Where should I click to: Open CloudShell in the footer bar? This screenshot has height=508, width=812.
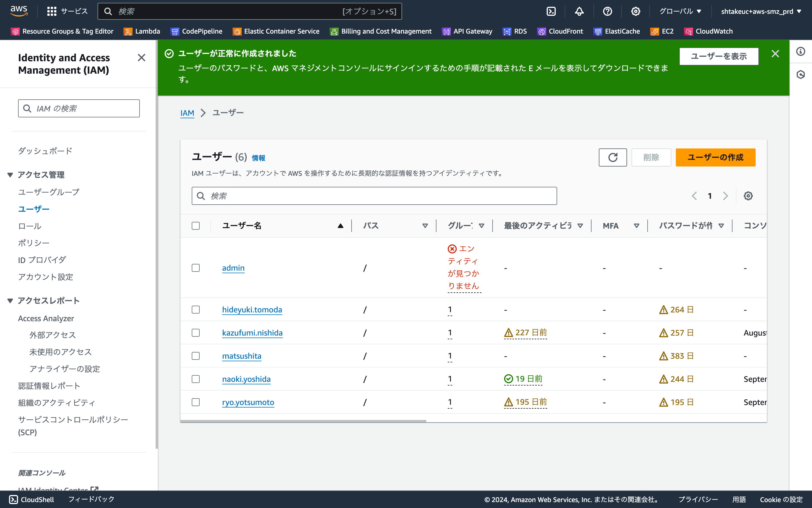32,500
